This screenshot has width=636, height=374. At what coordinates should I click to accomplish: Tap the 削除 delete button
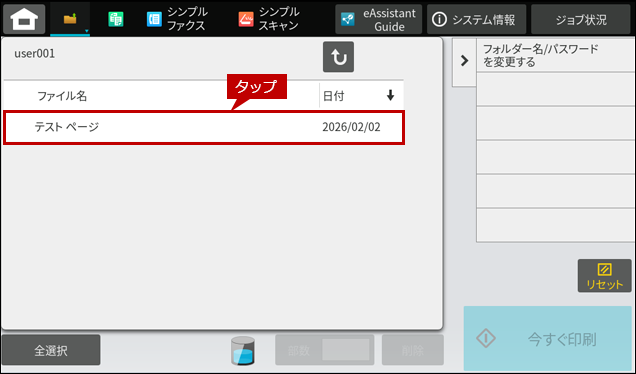click(x=413, y=350)
